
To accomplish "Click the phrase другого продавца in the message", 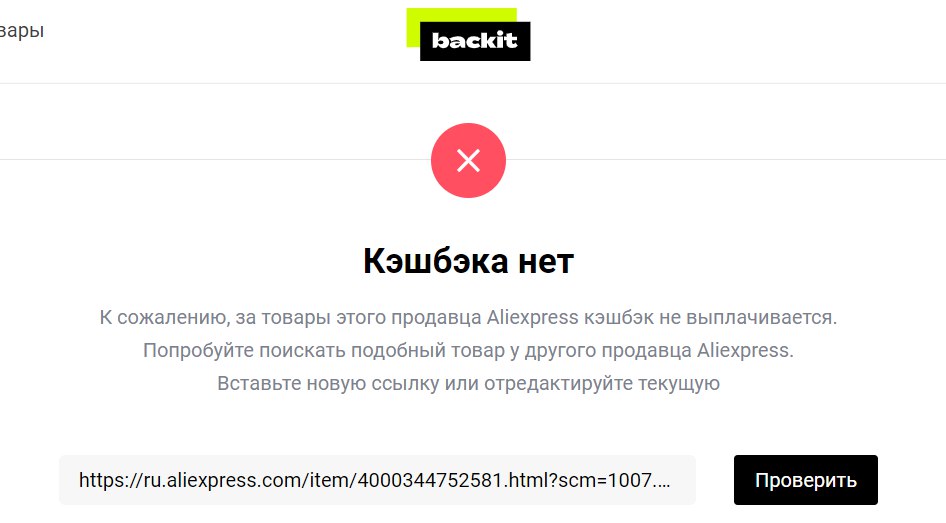I will click(608, 351).
